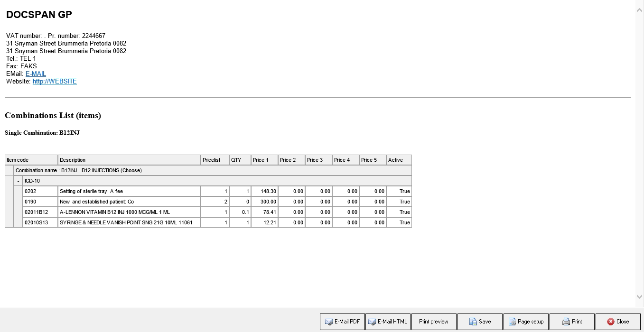Collapse the ICD-10 group row
The height and width of the screenshot is (332, 644).
(x=19, y=181)
